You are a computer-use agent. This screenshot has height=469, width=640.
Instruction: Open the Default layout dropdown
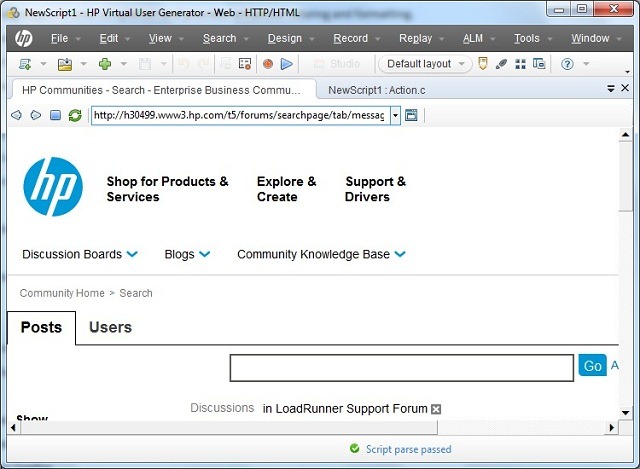coord(425,64)
